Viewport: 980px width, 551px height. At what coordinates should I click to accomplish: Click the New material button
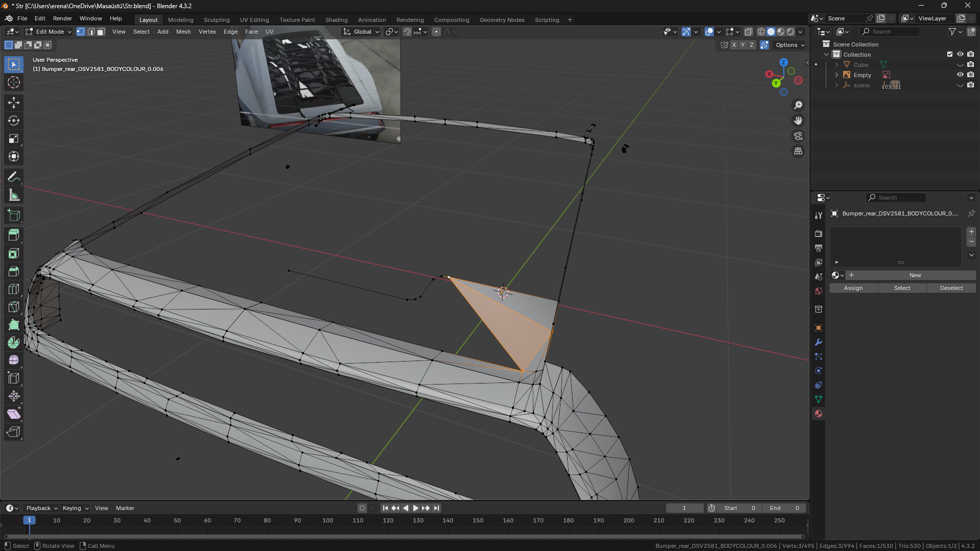(915, 275)
